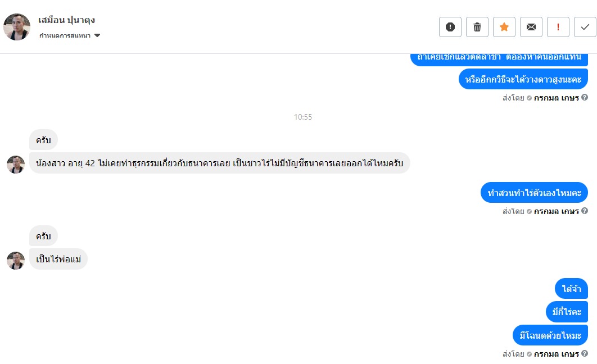Mark conversation unread with the envelope icon
The height and width of the screenshot is (364, 597).
tap(531, 27)
